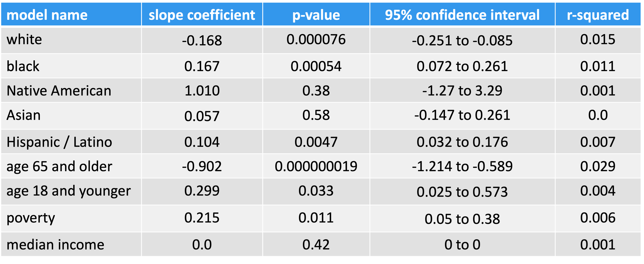Click the 'r-squared' column header
Viewport: 644px width, 264px height.
[x=598, y=15]
